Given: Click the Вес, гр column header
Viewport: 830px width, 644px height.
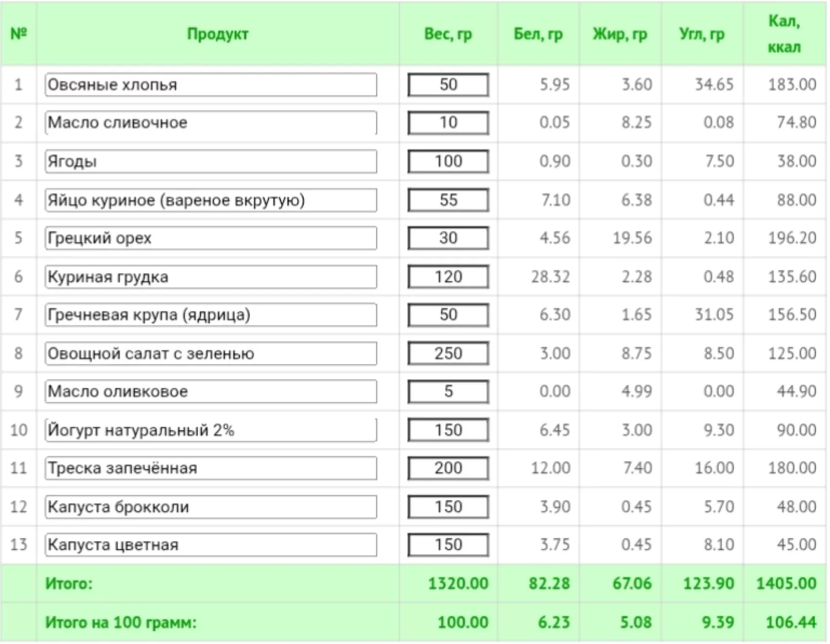Looking at the screenshot, I should click(448, 34).
